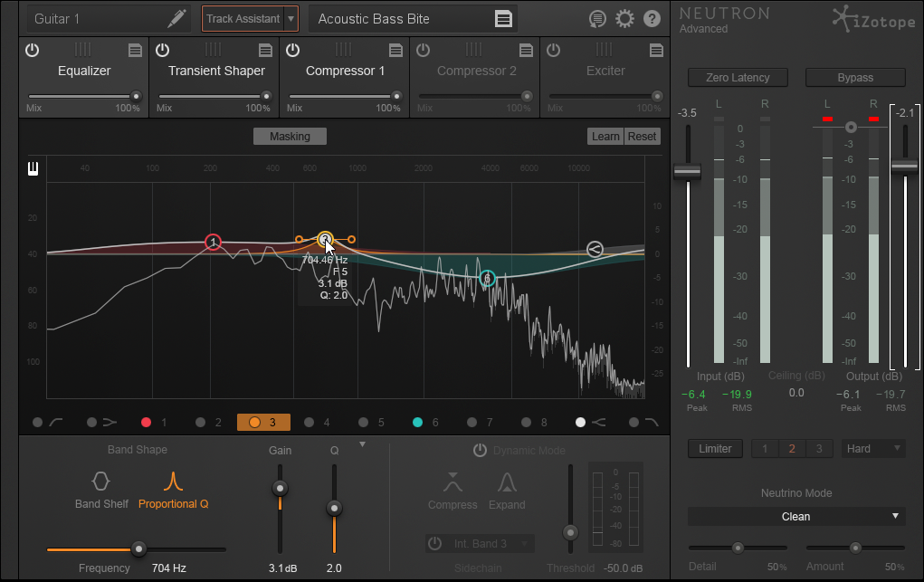Open the history comment icon in top bar
This screenshot has height=582, width=924.
(x=597, y=19)
